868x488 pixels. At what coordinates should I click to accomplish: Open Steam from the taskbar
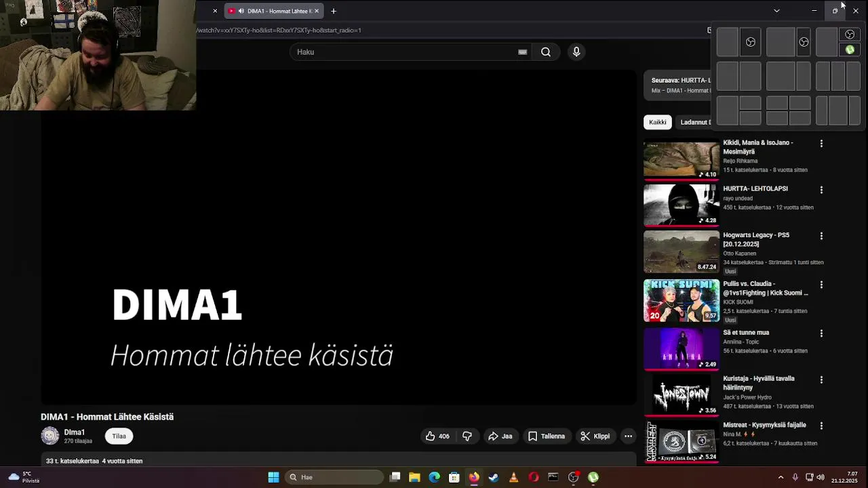tap(494, 477)
